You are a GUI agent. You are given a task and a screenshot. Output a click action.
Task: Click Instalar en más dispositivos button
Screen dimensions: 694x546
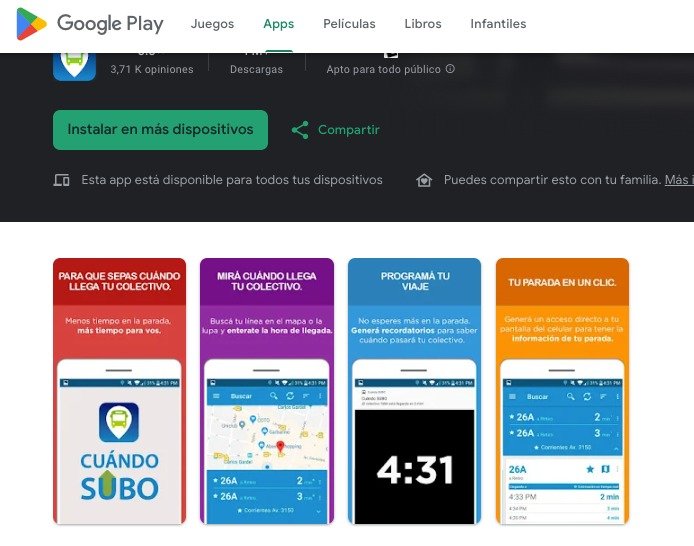[x=160, y=130]
